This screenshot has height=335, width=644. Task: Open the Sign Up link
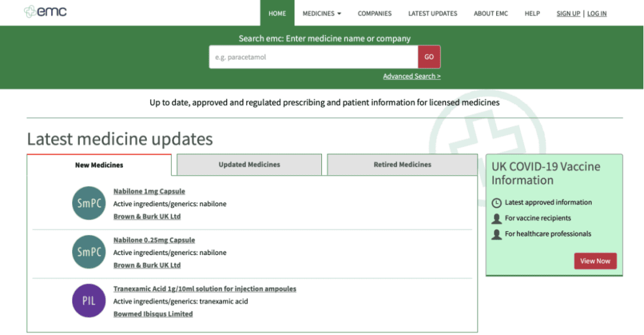coord(568,14)
